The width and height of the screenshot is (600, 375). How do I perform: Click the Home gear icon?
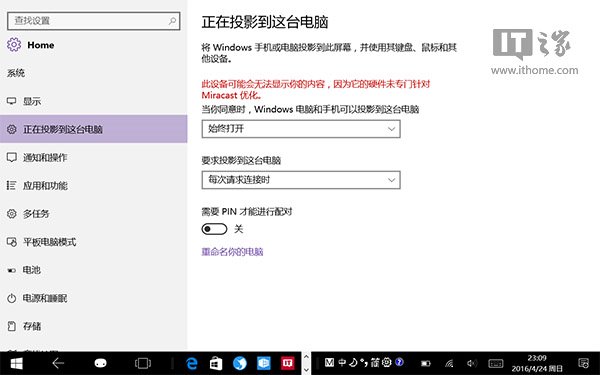tap(14, 45)
